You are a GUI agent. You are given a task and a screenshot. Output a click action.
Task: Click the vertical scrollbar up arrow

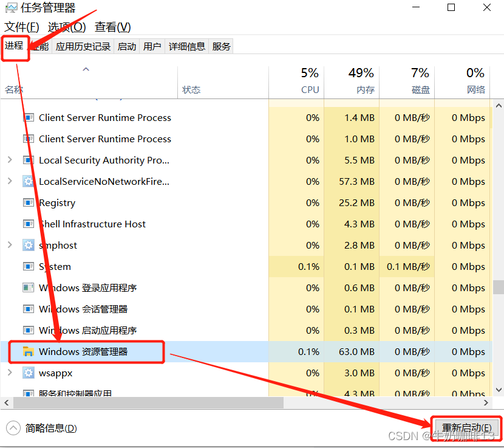[499, 106]
